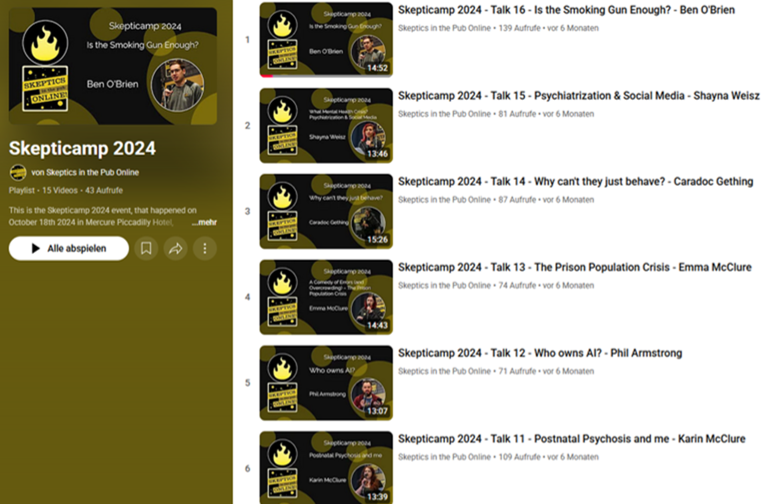The width and height of the screenshot is (768, 504).
Task: Open Talk 14 Caradoc Gething thumbnail
Action: pyautogui.click(x=326, y=211)
